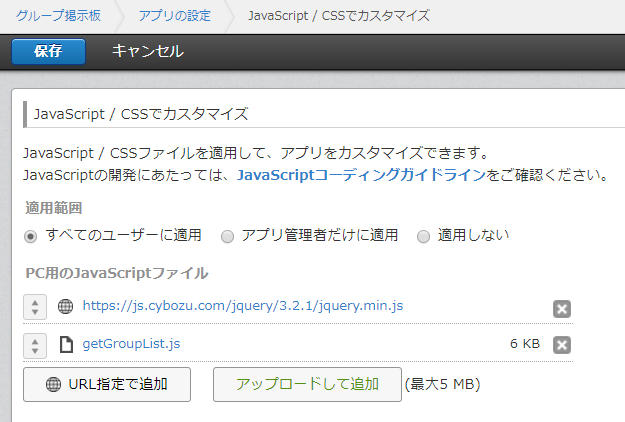Image resolution: width=625 pixels, height=422 pixels.
Task: Open the グループ掲示板 breadcrumb link
Action: tap(59, 16)
